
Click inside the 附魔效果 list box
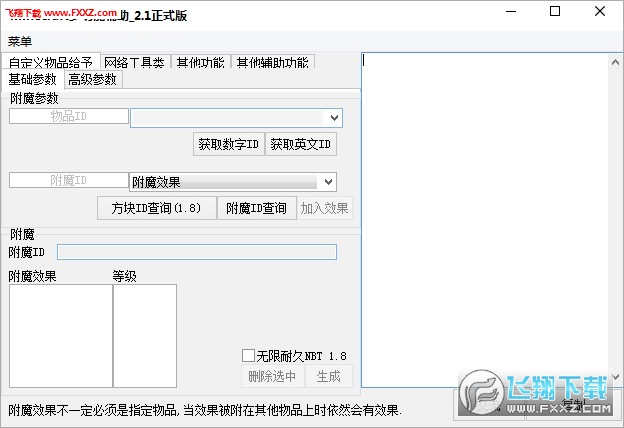coord(61,336)
